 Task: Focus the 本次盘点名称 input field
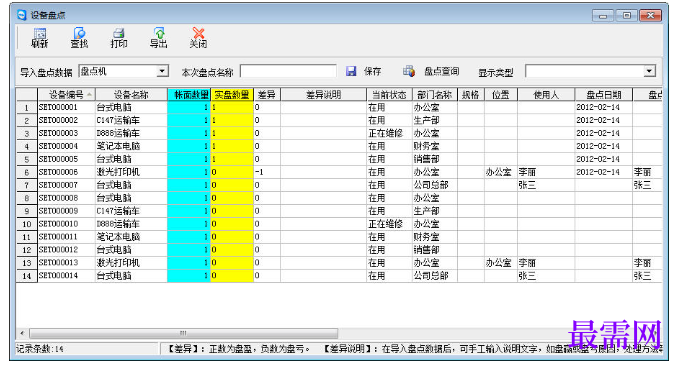288,71
